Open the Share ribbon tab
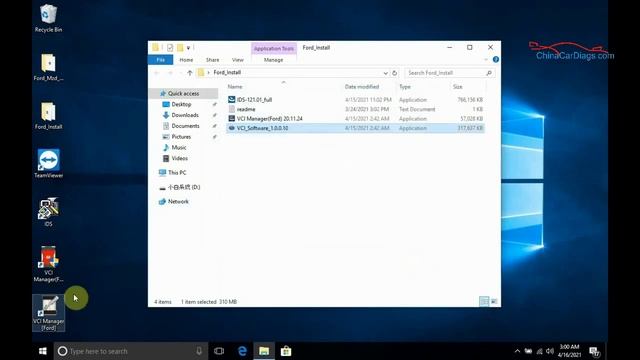 coord(212,60)
